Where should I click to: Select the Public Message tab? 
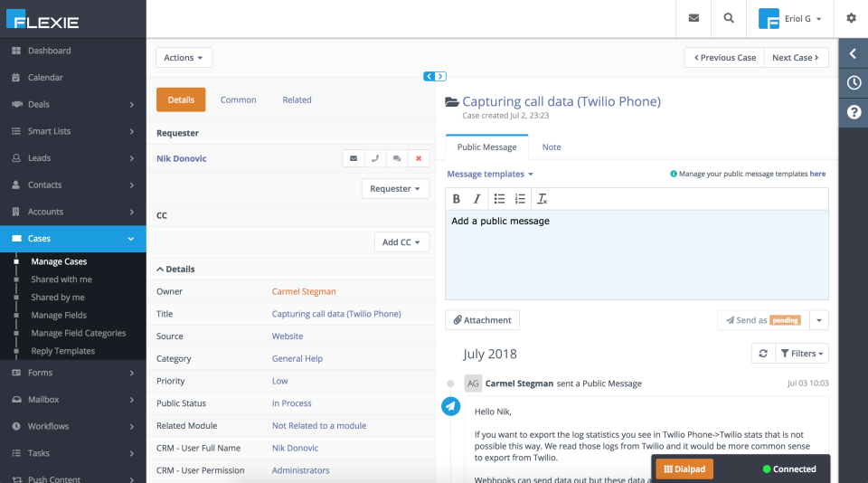click(x=486, y=147)
